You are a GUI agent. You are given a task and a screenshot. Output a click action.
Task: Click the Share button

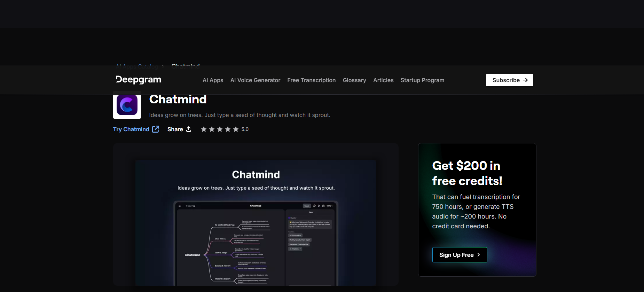pyautogui.click(x=179, y=129)
